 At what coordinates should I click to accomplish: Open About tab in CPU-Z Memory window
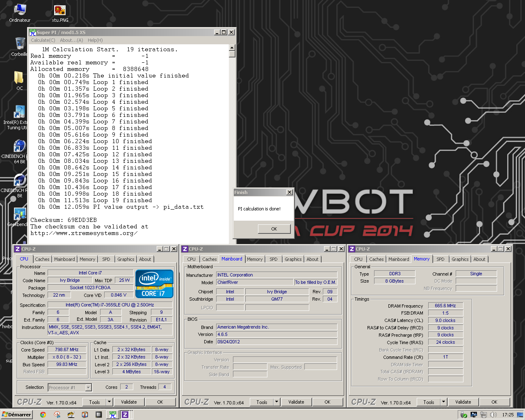[x=479, y=259]
